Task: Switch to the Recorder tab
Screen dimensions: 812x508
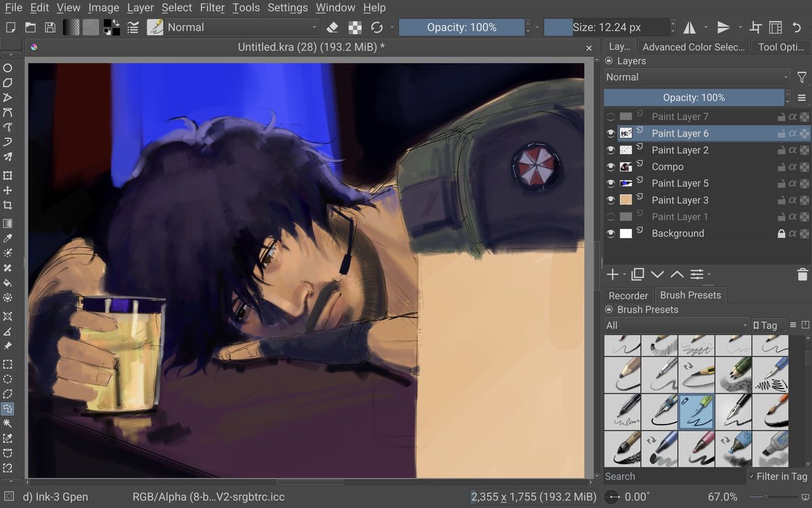Action: [628, 295]
